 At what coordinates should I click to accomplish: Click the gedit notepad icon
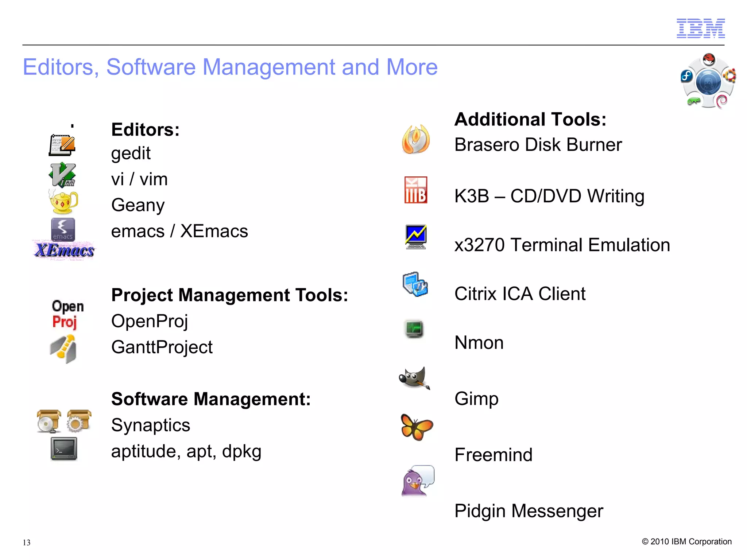62,145
